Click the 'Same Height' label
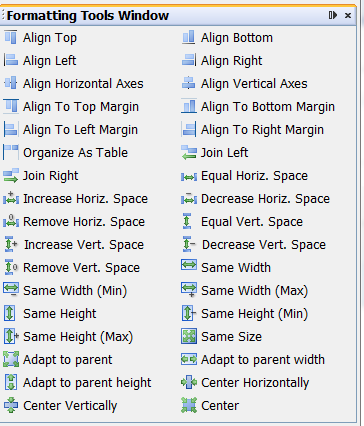Image resolution: width=364 pixels, height=426 pixels. tap(60, 314)
